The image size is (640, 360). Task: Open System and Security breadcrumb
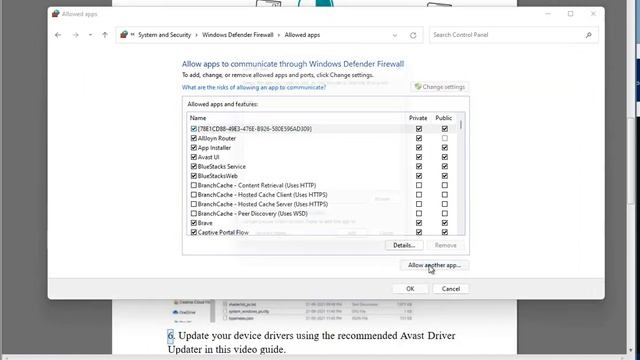[x=164, y=35]
